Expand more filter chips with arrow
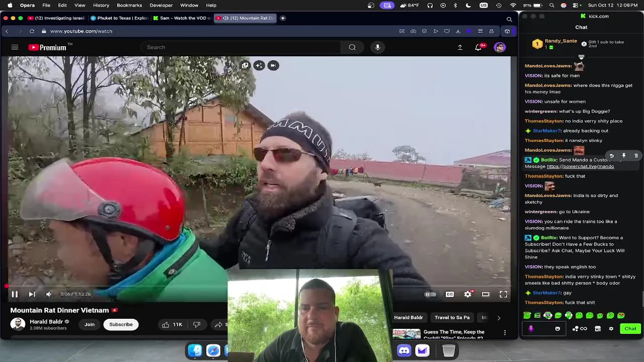644x362 pixels. pos(499,318)
